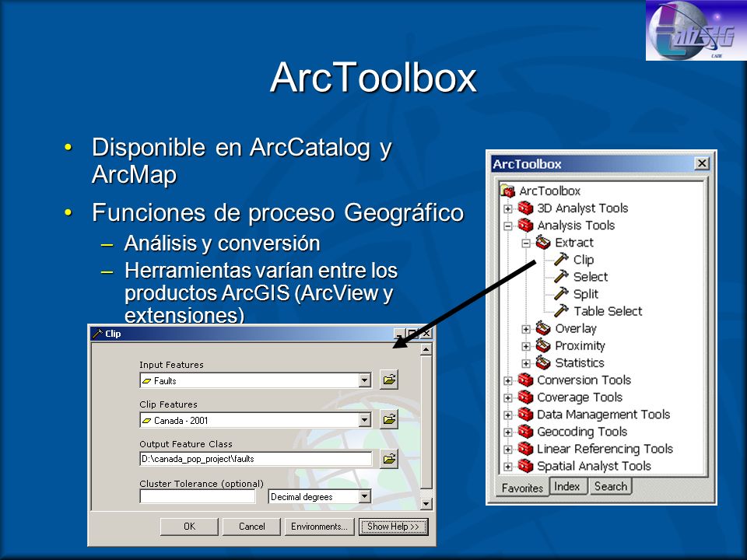Click the Coverage Tools toolbox icon

525,397
